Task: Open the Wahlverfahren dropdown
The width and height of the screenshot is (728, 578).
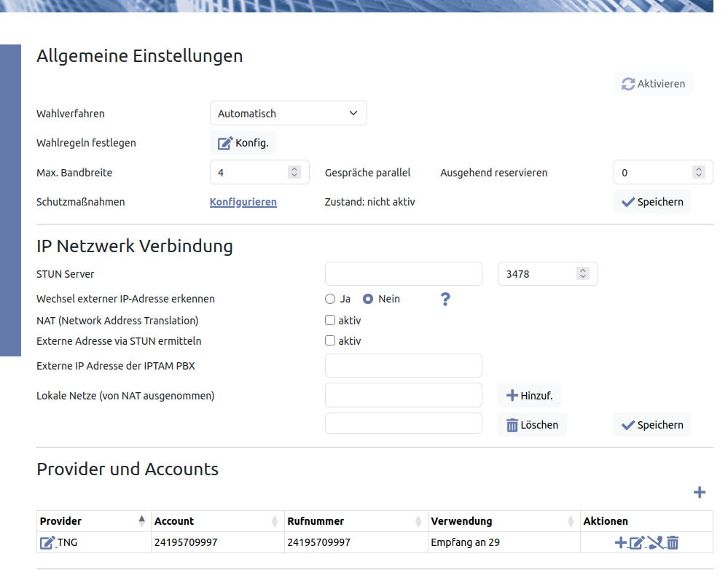Action: pos(288,114)
